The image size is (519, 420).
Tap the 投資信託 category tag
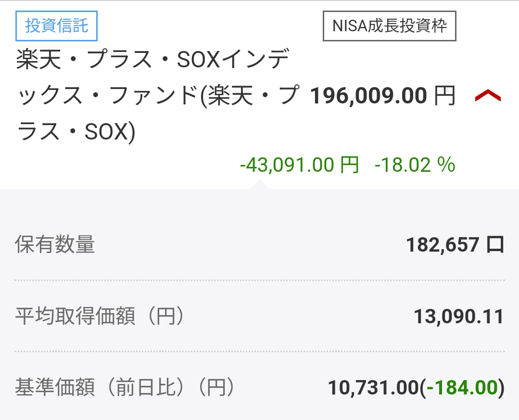(57, 25)
